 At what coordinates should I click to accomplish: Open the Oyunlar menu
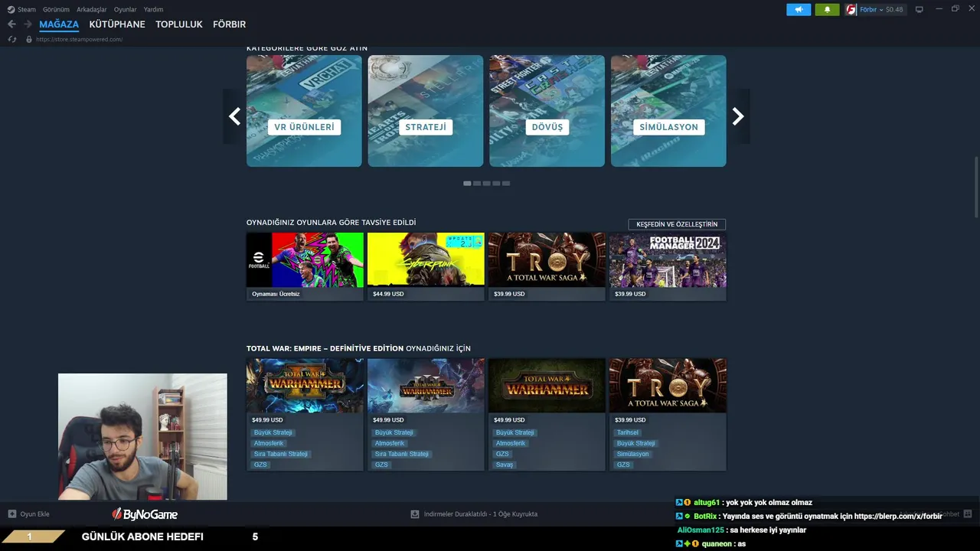(x=126, y=9)
